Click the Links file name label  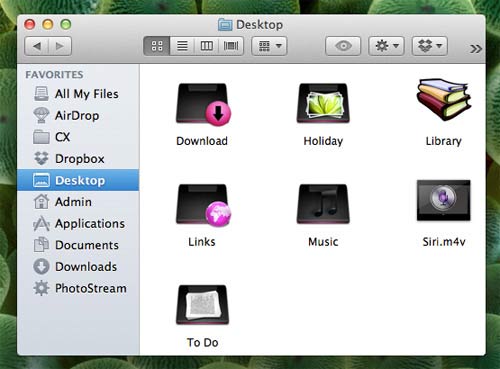(202, 242)
